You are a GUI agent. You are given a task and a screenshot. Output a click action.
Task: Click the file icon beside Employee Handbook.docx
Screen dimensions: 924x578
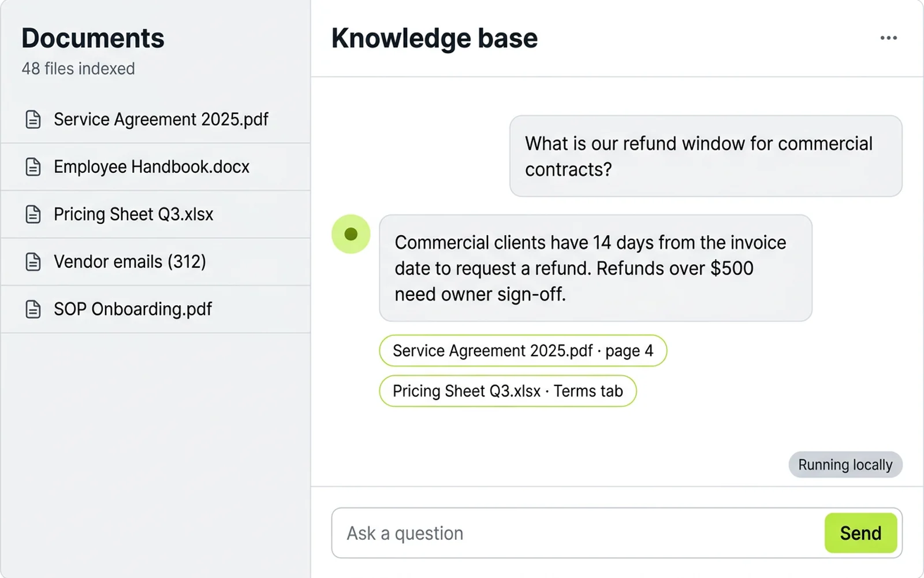33,167
